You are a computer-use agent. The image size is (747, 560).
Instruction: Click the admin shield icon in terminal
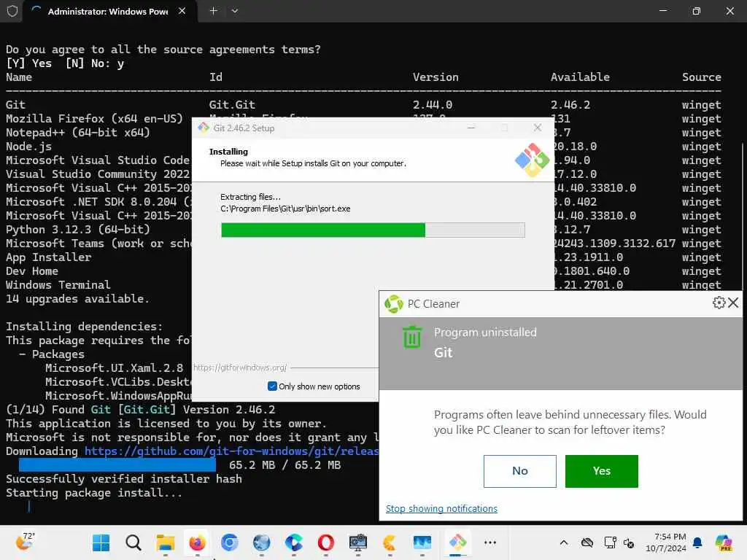12,11
